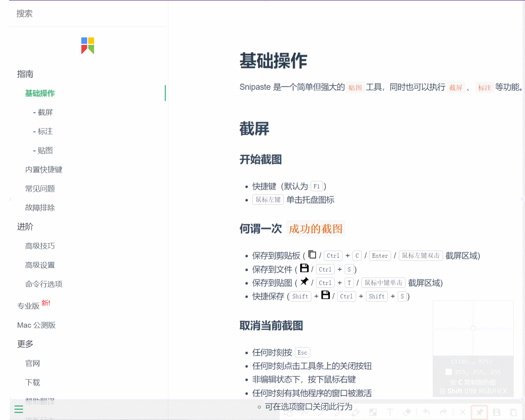Open 故障排除 in the sidebar

pyautogui.click(x=40, y=208)
